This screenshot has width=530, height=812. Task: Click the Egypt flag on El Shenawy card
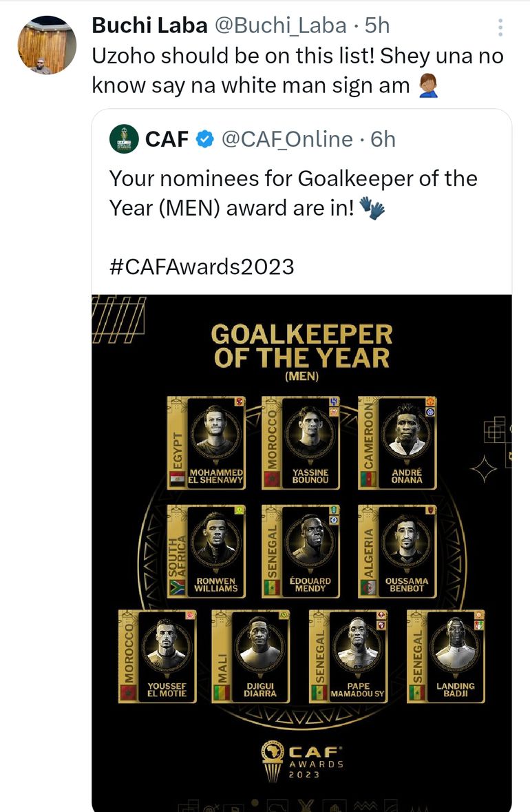[x=178, y=479]
